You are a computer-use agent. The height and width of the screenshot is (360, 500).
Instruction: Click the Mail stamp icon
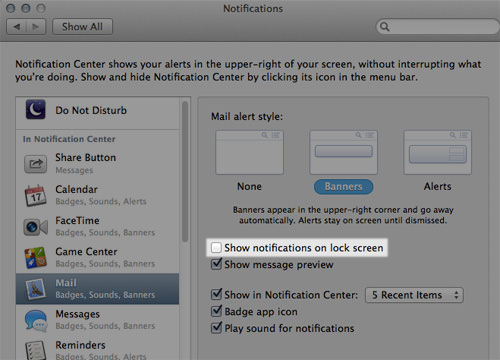click(x=35, y=289)
